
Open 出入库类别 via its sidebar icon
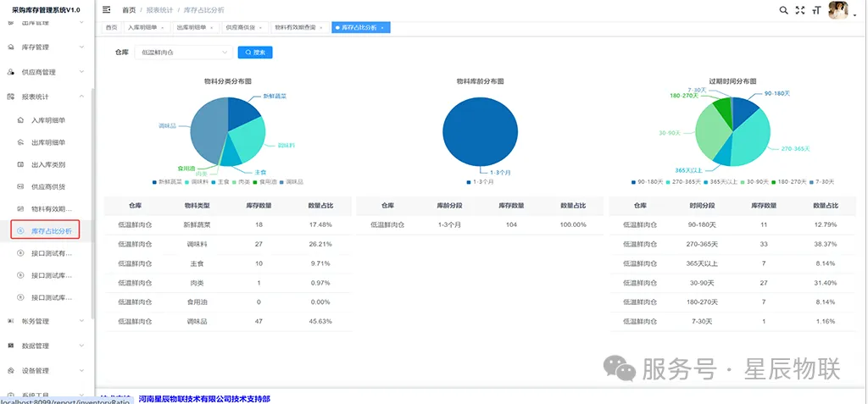pos(20,164)
